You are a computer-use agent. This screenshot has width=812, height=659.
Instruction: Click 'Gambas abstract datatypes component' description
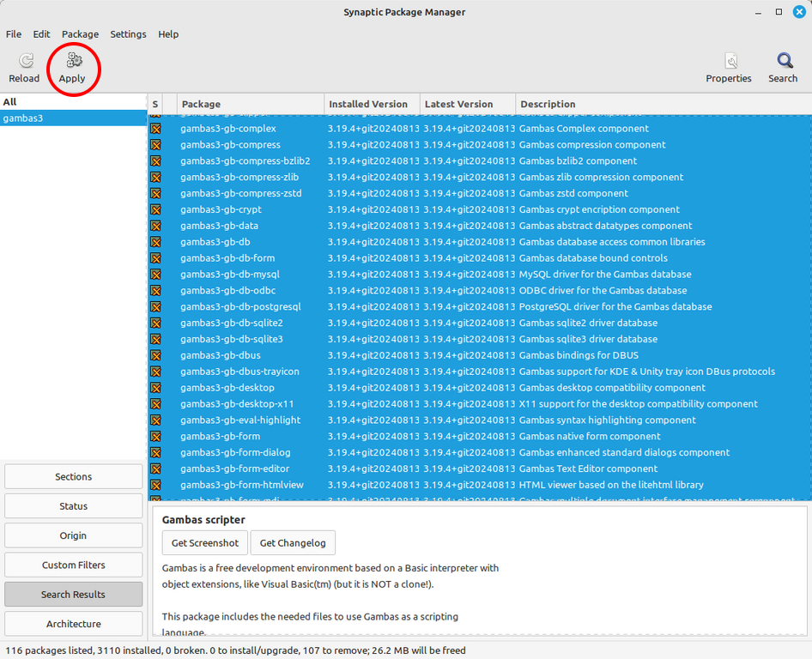605,226
